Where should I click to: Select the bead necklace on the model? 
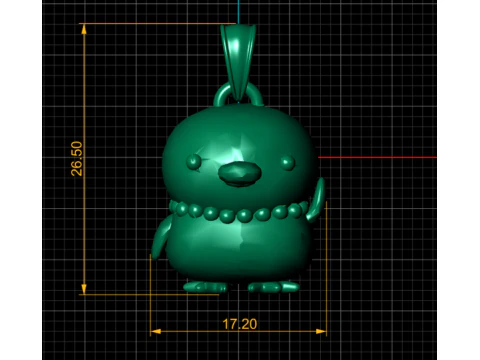[239, 212]
